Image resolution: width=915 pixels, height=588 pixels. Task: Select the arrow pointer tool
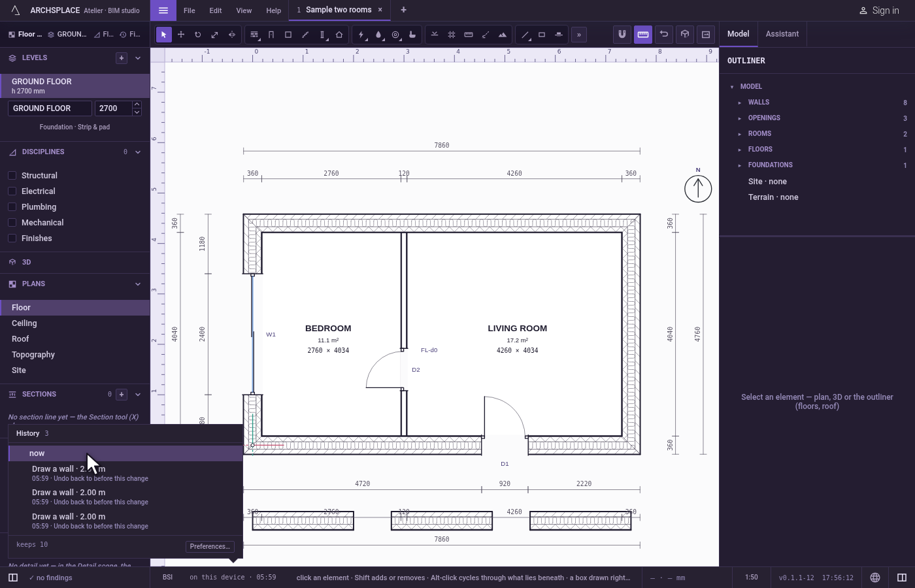[x=164, y=35]
